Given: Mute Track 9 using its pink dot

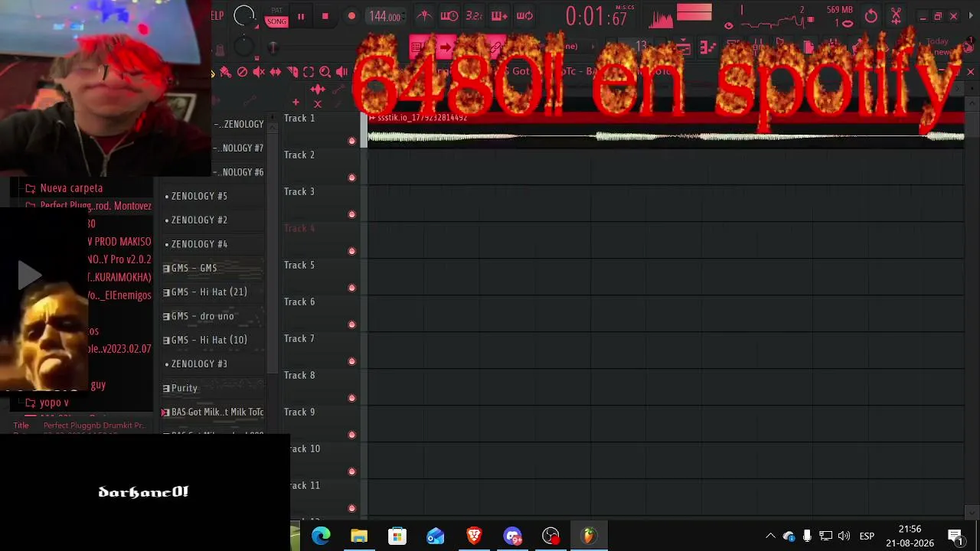Looking at the screenshot, I should [x=352, y=435].
